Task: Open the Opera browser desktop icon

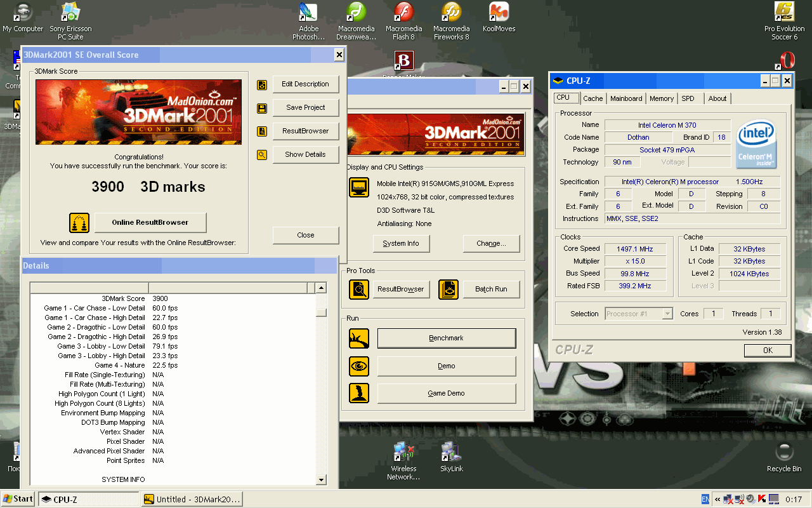Action: pos(787,60)
